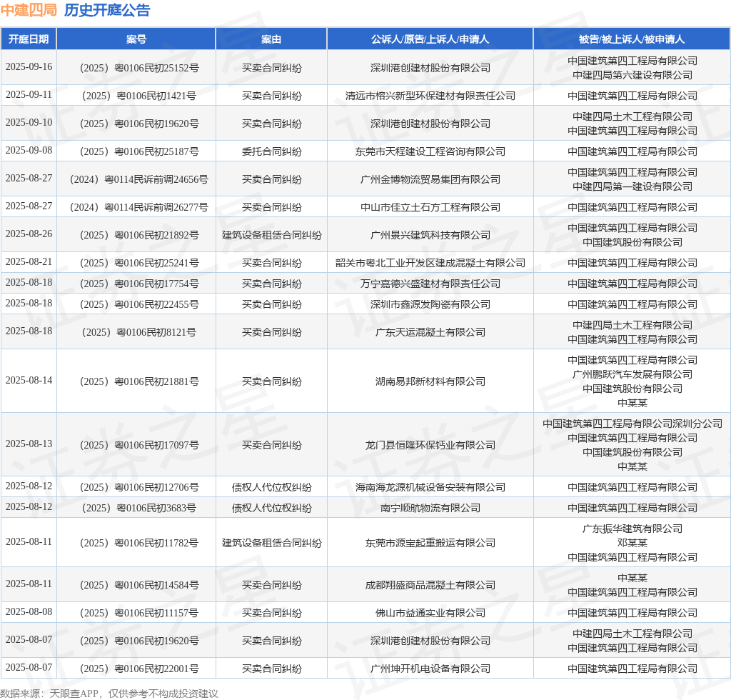Click plaintiff 东莞市天程建设工程咨询有限公司
The height and width of the screenshot is (700, 731).
(x=430, y=151)
